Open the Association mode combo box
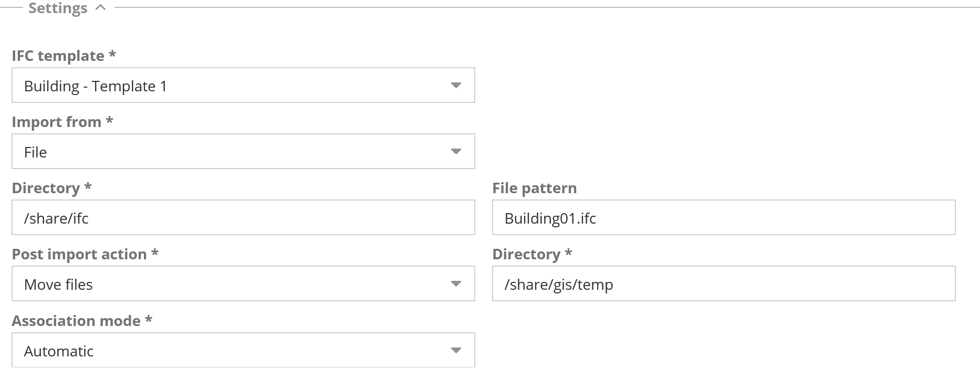 coord(231,351)
